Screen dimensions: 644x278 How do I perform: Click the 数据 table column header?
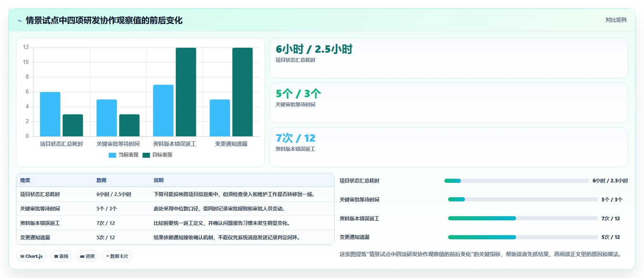[101, 180]
